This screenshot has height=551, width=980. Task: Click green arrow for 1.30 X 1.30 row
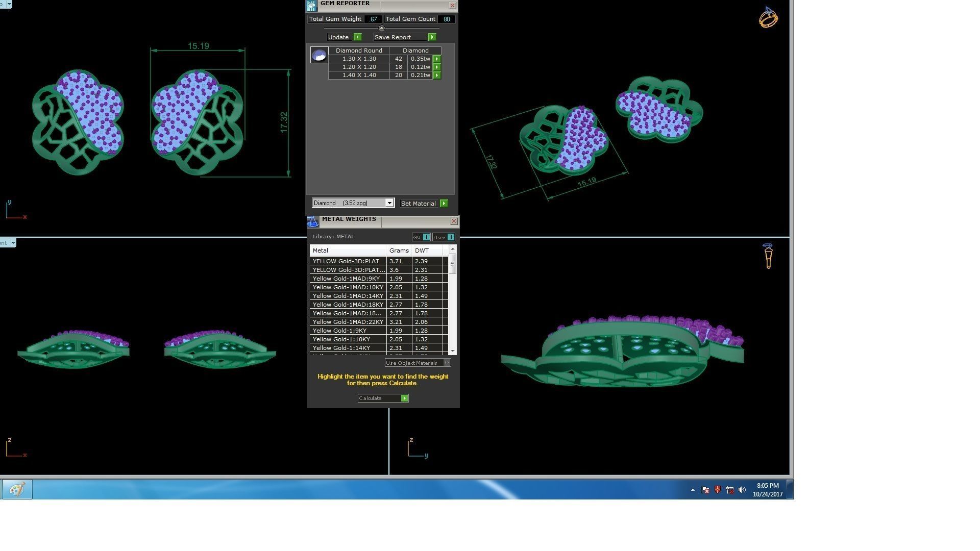click(437, 59)
